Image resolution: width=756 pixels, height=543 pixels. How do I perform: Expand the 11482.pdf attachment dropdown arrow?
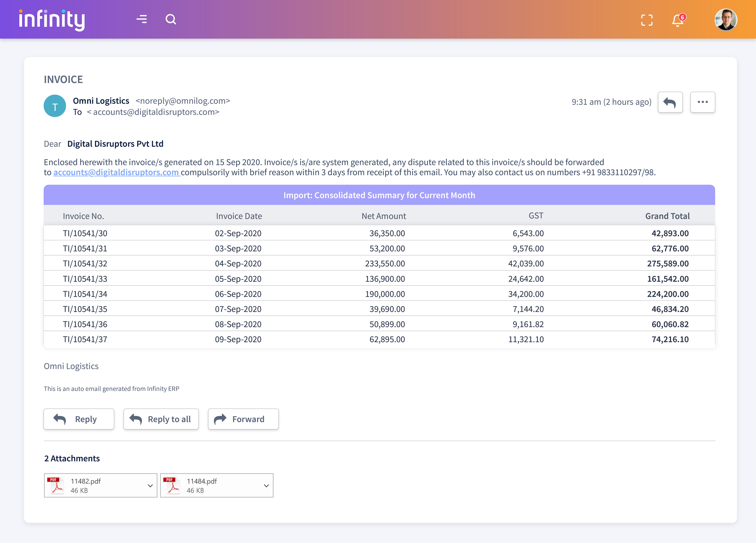(150, 486)
